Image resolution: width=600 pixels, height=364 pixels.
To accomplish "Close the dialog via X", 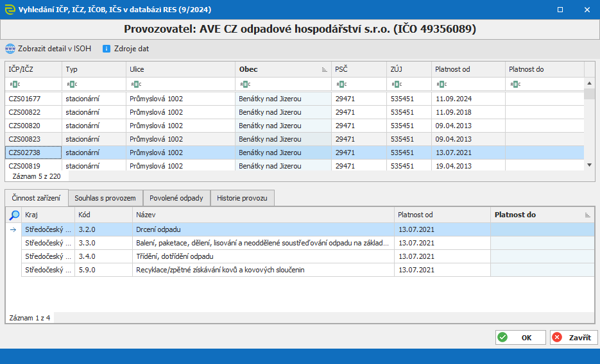I will [587, 10].
